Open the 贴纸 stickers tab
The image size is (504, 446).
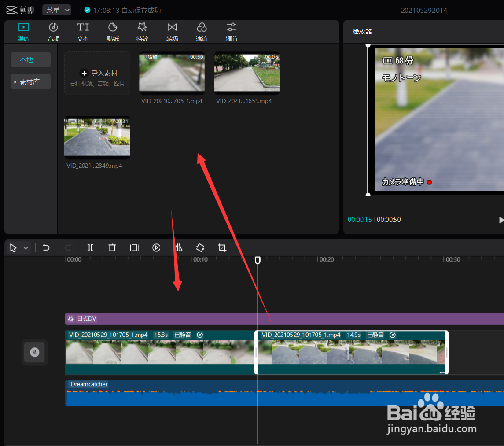(113, 32)
